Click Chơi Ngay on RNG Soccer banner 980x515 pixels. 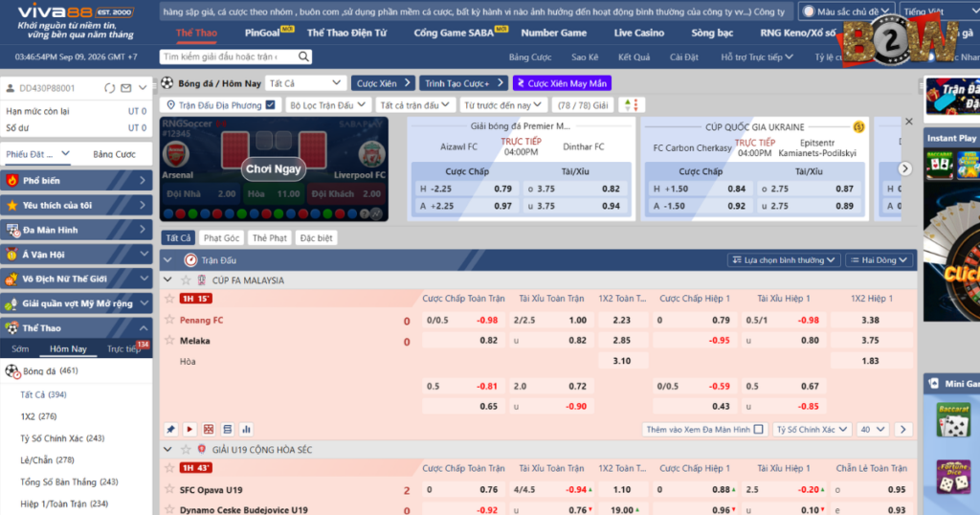pyautogui.click(x=273, y=168)
